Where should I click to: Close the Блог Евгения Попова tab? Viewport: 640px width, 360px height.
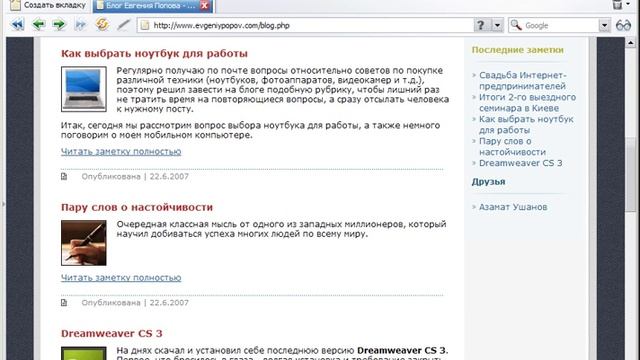(204, 6)
